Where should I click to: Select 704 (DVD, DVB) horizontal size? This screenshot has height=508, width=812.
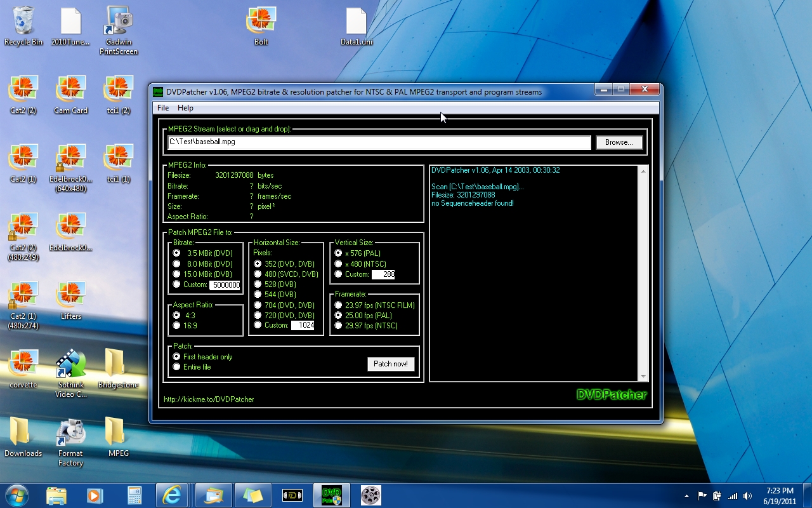pyautogui.click(x=258, y=305)
